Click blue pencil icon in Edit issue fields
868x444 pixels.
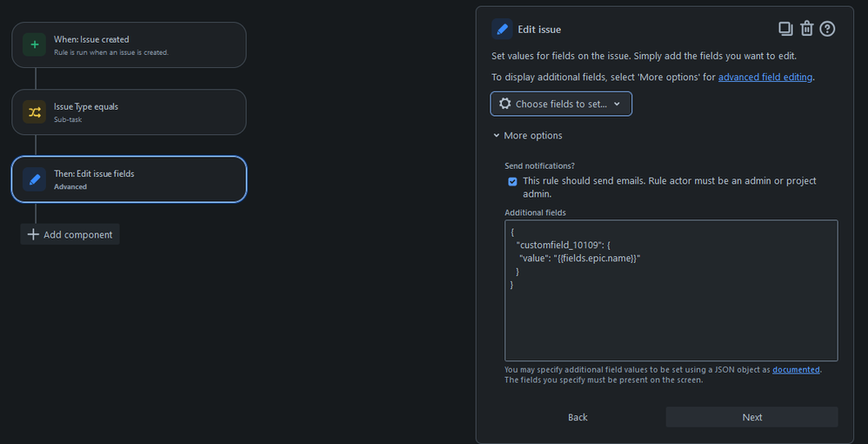click(x=34, y=179)
